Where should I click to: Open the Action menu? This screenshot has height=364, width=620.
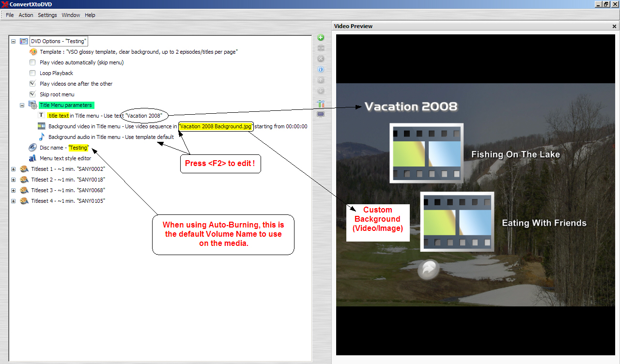pos(26,15)
